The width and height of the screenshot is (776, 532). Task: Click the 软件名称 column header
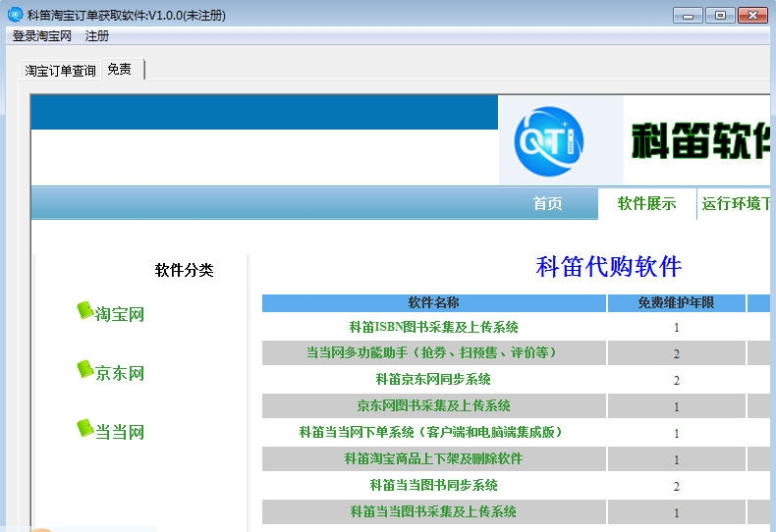tap(433, 302)
